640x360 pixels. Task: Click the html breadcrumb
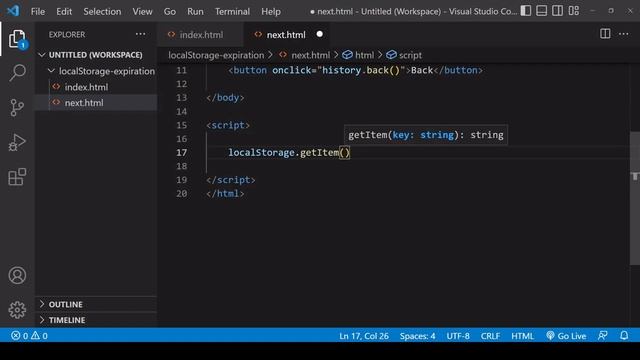358,55
